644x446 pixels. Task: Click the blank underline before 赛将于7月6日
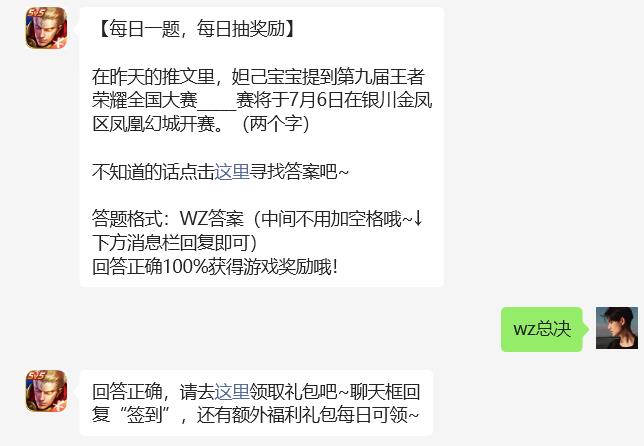217,101
